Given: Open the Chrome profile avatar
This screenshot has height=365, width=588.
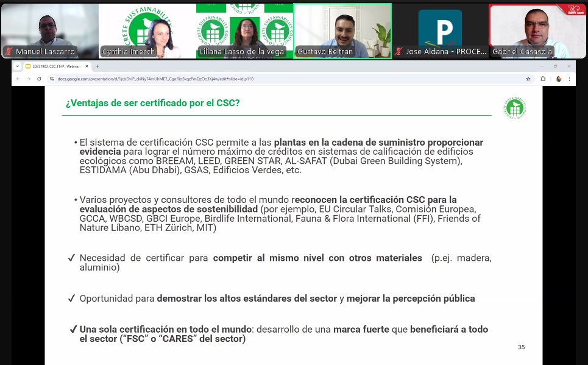Looking at the screenshot, I should (558, 79).
